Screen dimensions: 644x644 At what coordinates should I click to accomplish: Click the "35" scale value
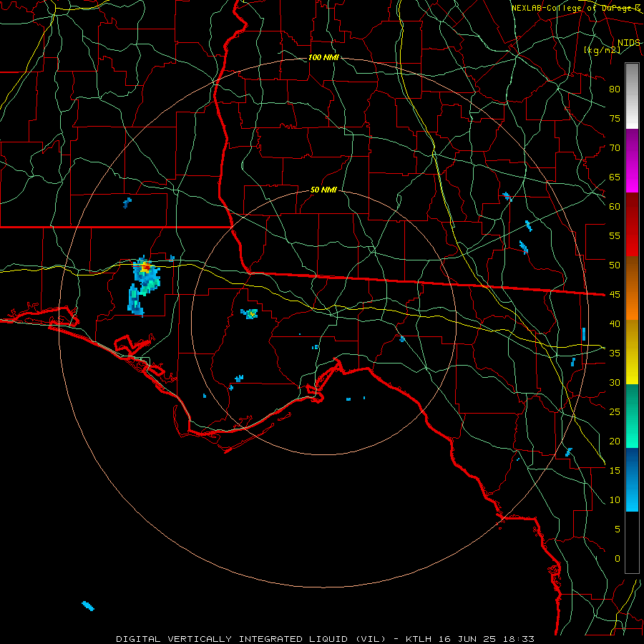[615, 353]
